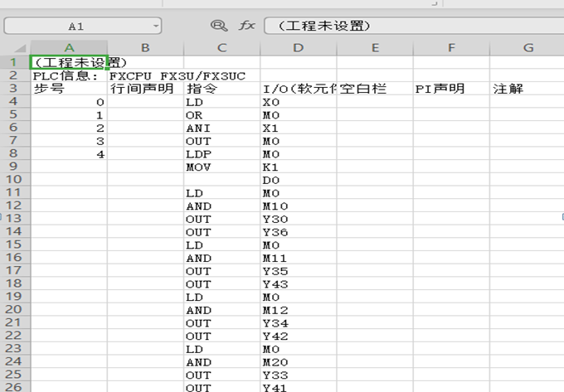
Task: Select column A header
Action: tap(69, 48)
